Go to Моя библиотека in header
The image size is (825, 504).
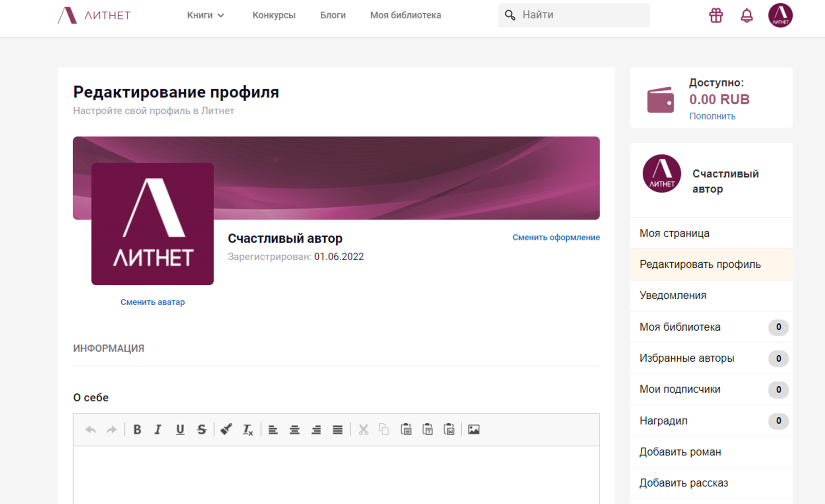(x=406, y=15)
